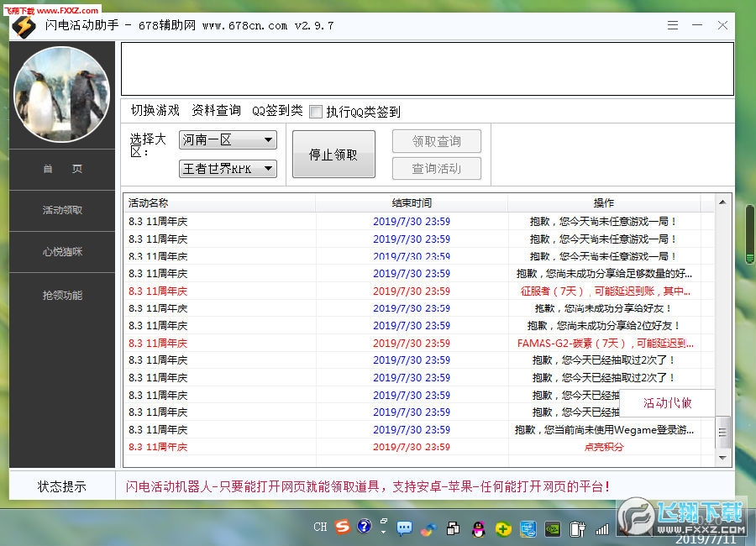756x546 pixels.
Task: Sort by the 结束时间 column header
Action: [x=412, y=202]
